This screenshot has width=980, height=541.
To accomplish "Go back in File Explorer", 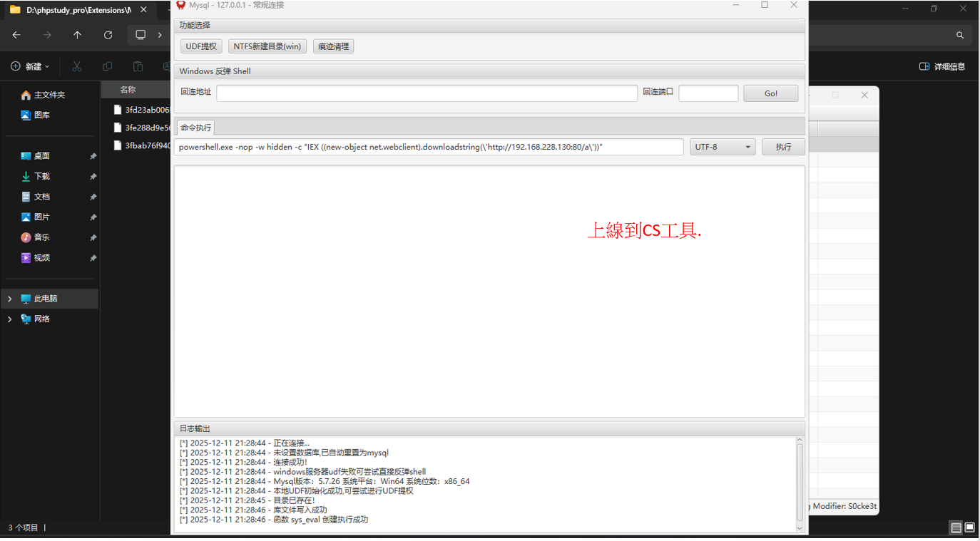I will pos(16,35).
